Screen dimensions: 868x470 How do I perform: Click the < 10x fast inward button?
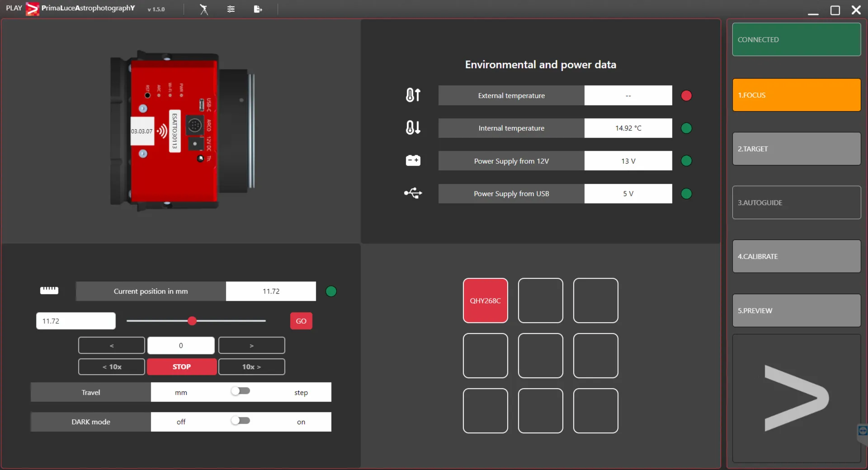coord(112,367)
